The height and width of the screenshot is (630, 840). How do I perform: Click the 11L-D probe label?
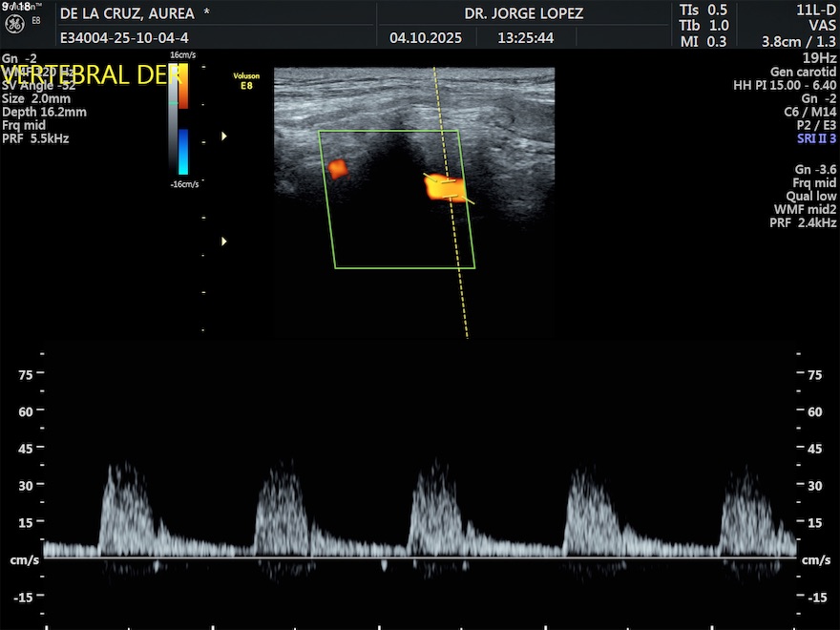[816, 10]
